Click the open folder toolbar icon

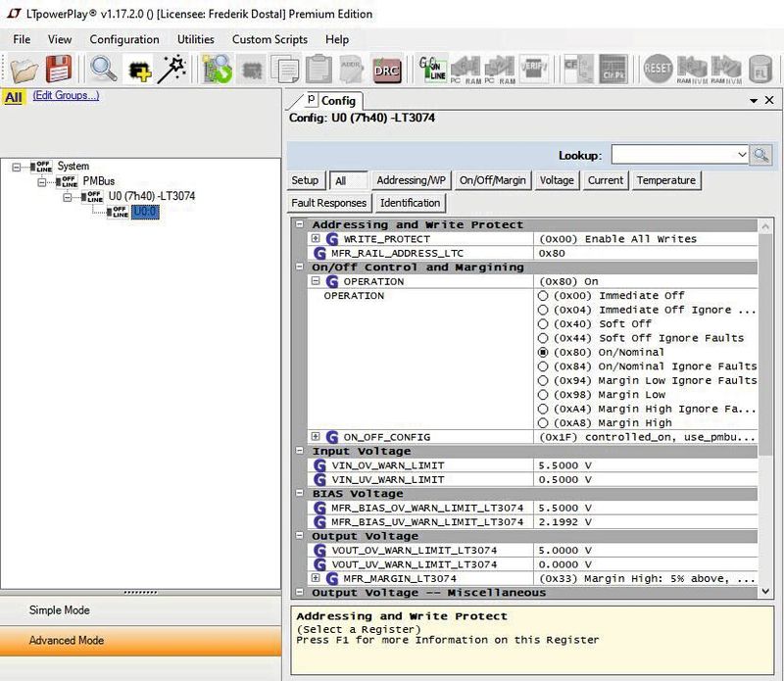coord(24,69)
